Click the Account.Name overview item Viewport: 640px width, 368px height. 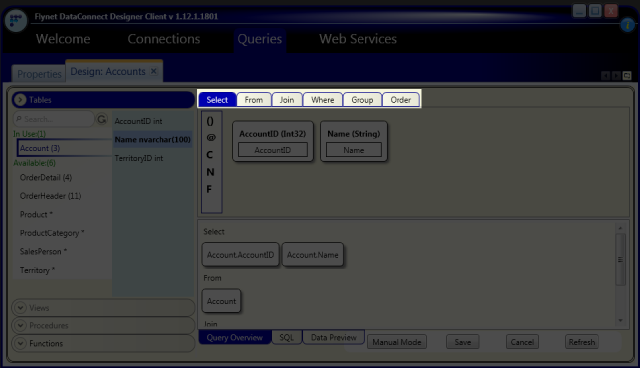tap(312, 255)
